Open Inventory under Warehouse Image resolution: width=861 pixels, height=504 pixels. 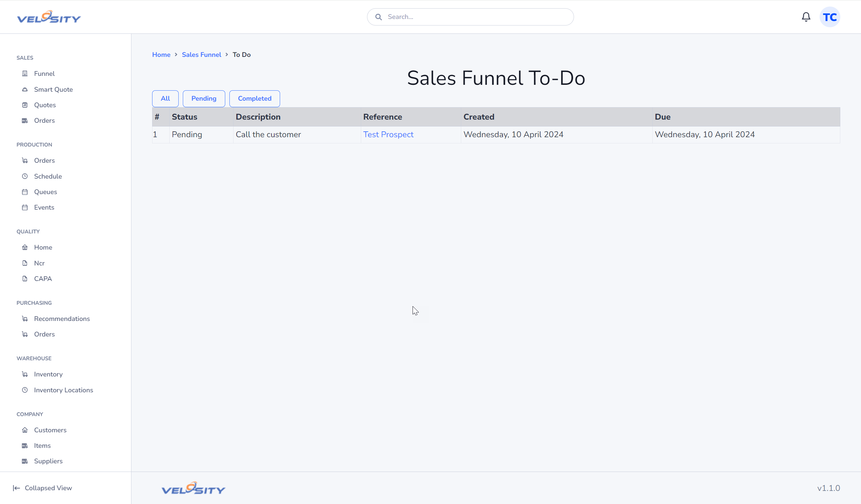[48, 374]
